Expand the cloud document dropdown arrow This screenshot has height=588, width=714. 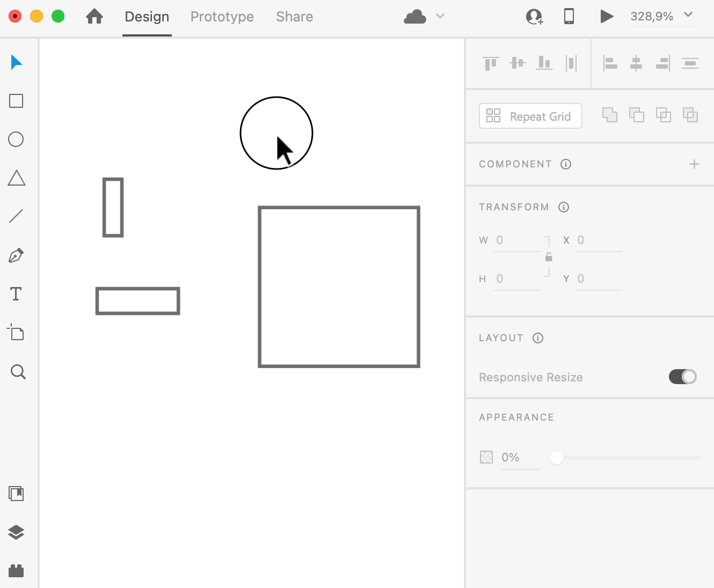pyautogui.click(x=440, y=16)
